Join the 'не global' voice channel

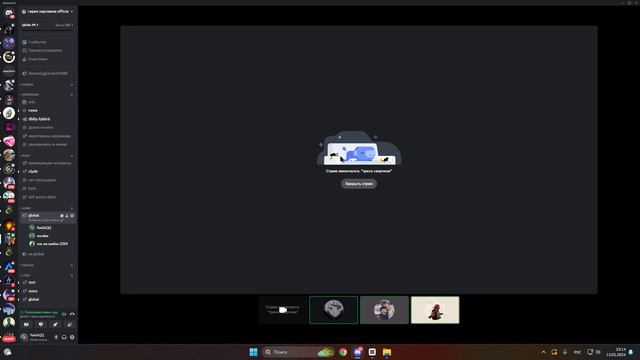[48, 254]
